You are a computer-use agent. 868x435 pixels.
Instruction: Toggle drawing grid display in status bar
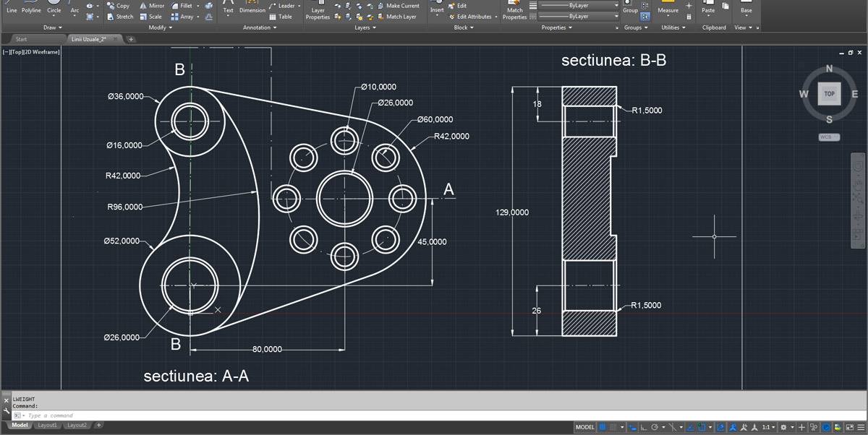(x=603, y=427)
